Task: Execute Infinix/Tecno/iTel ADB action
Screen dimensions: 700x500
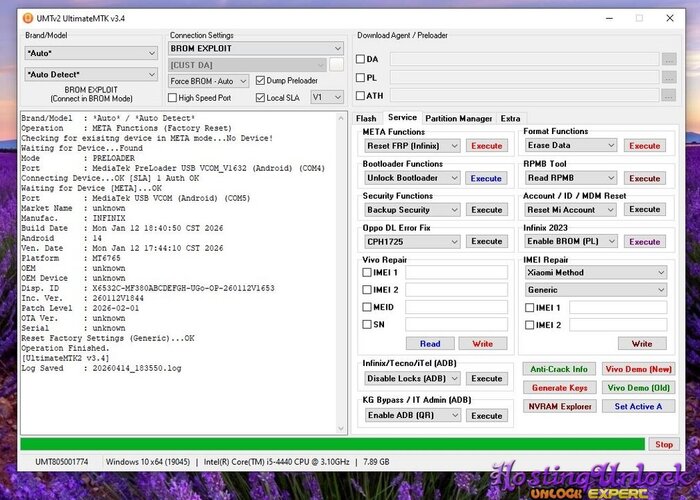Action: point(487,379)
